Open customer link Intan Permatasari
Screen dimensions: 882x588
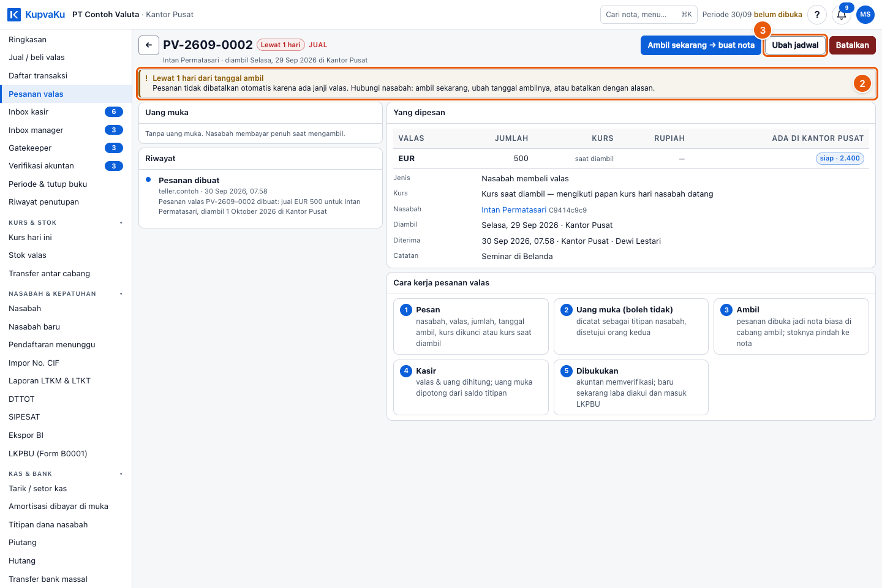pos(513,210)
